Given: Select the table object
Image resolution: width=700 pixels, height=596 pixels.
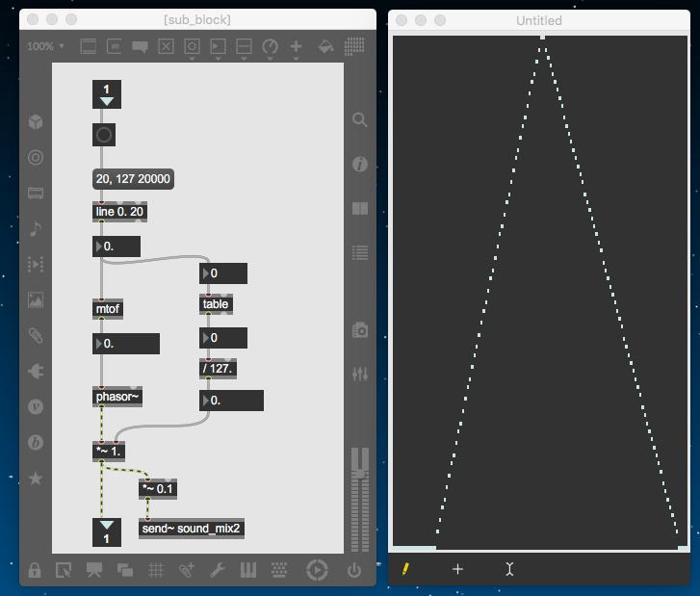Looking at the screenshot, I should [x=216, y=304].
